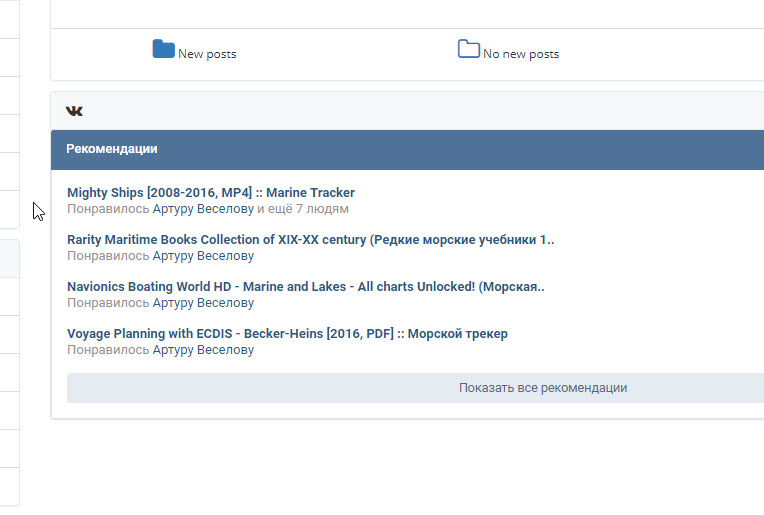Click 'Понравилось' text under Navionics Boating World
The height and width of the screenshot is (515, 764).
pyautogui.click(x=108, y=303)
